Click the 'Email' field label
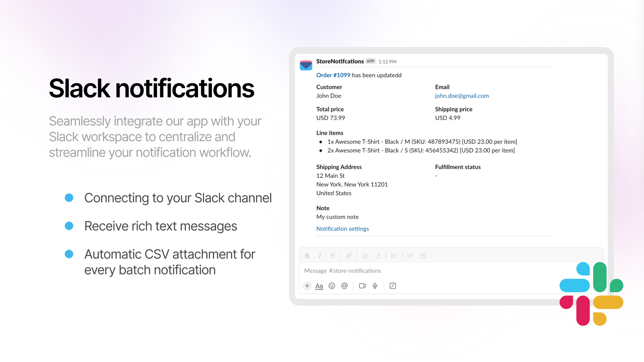644x362 pixels. [x=442, y=87]
